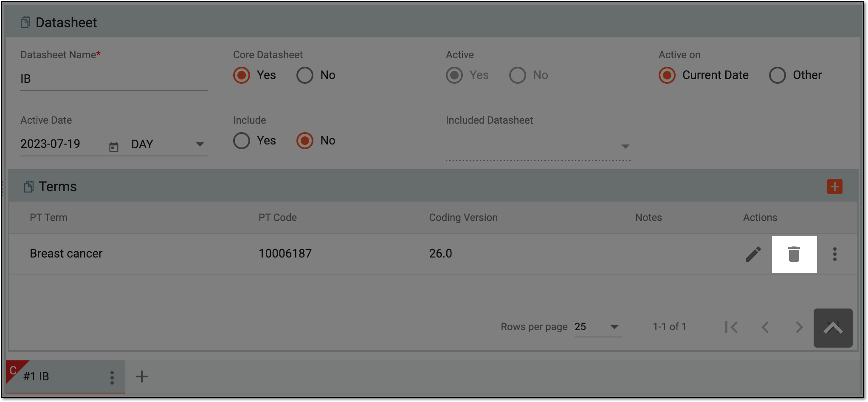The height and width of the screenshot is (402, 868).
Task: Add a new datasheet tab with plus
Action: tap(142, 377)
